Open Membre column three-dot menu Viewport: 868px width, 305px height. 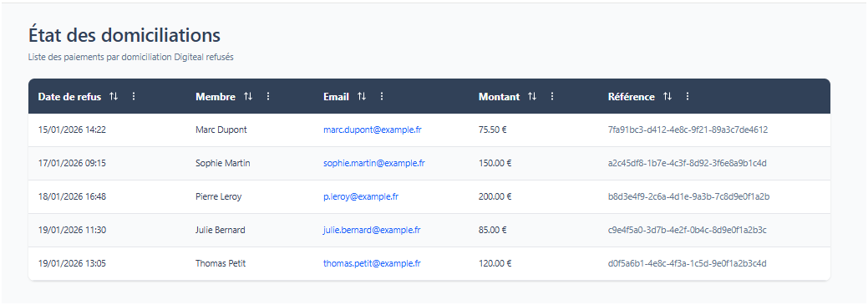click(268, 96)
